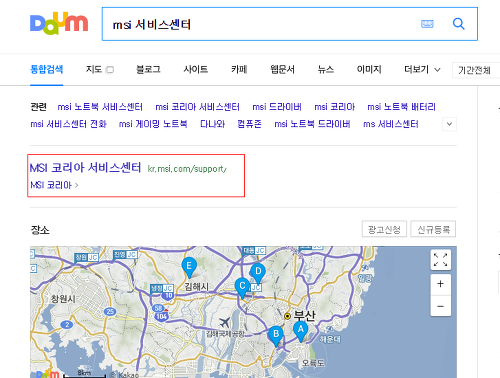Expand the related searches chevron
This screenshot has height=378, width=500.
tap(449, 124)
